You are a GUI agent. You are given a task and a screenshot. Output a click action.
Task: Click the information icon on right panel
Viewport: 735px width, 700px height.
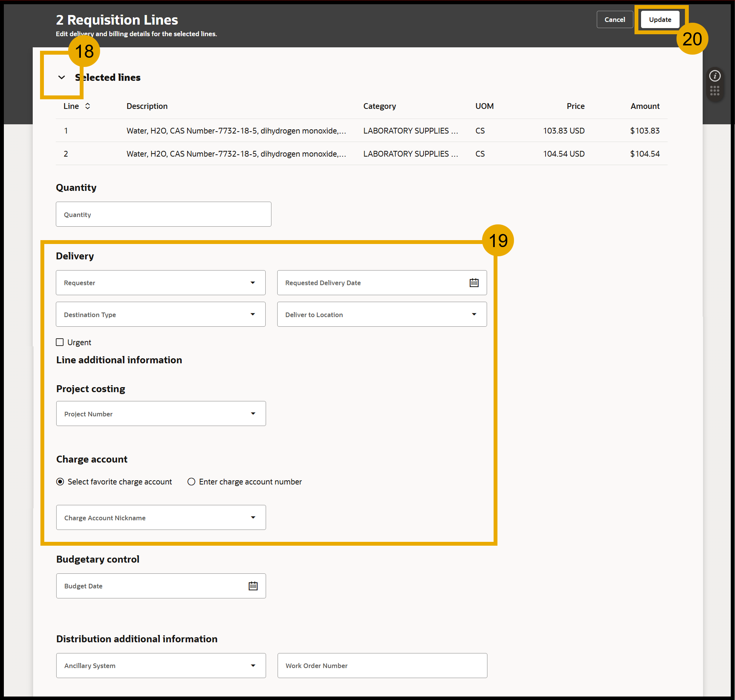715,76
